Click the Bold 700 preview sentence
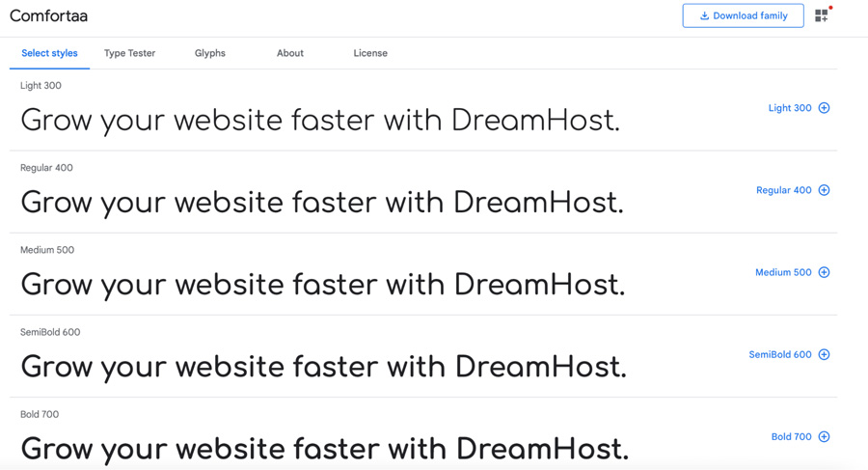Screen dimensions: 868x470 pyautogui.click(x=325, y=449)
